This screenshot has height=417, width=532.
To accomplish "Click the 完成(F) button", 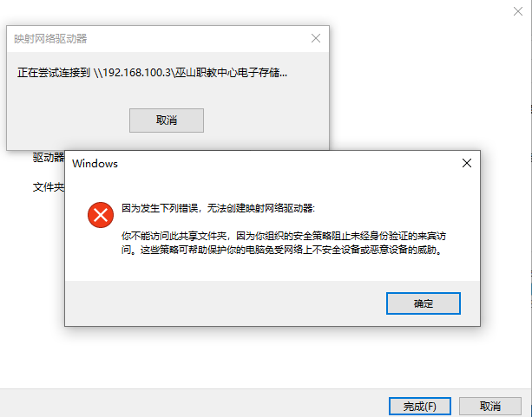I will click(x=420, y=406).
